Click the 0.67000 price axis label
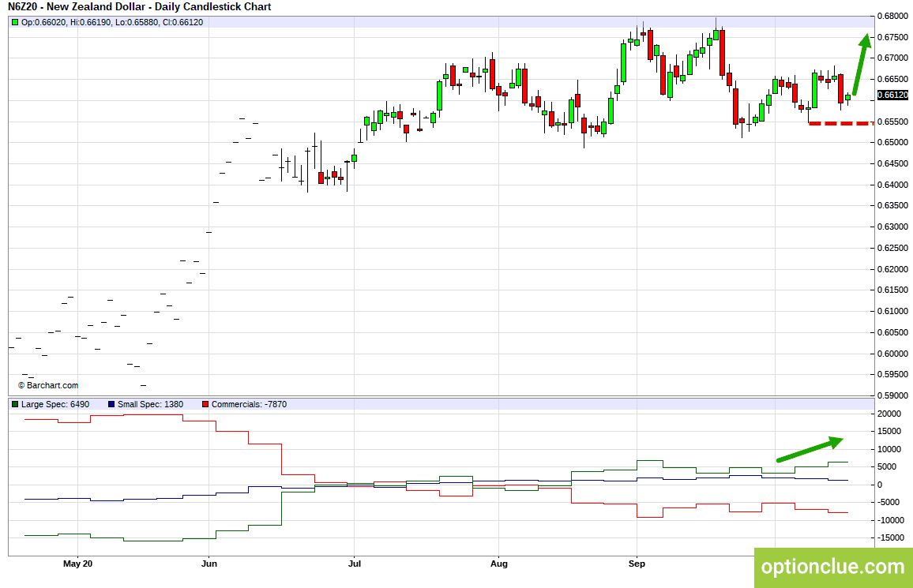This screenshot has height=588, width=913. 892,58
